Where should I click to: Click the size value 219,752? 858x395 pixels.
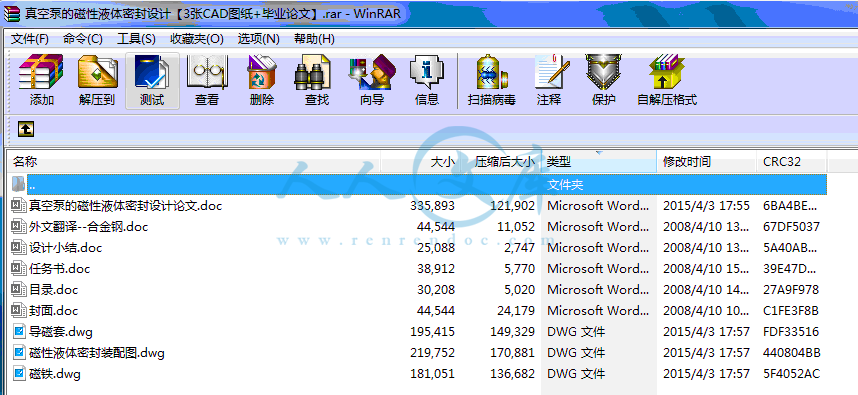(x=432, y=353)
